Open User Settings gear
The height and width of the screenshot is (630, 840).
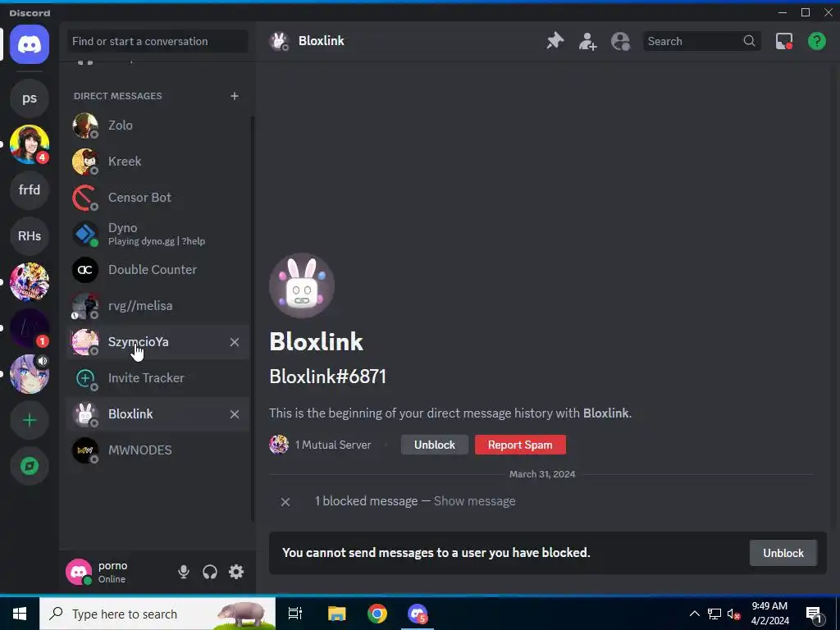click(236, 572)
